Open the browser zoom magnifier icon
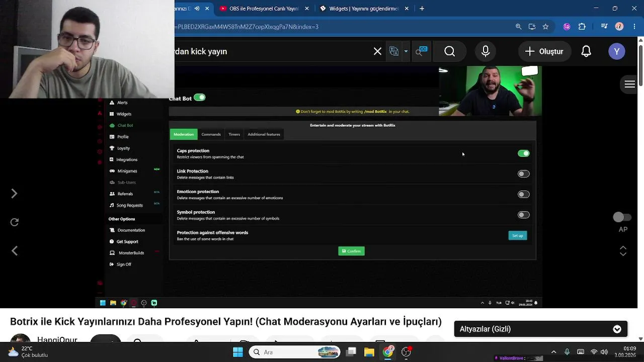Viewport: 644px width, 362px height. coord(518,27)
